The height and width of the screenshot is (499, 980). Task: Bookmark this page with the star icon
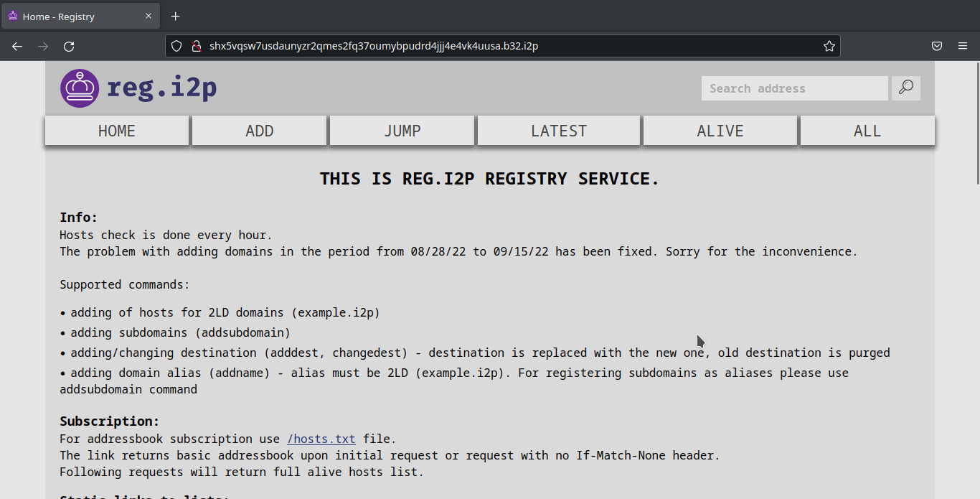(829, 46)
